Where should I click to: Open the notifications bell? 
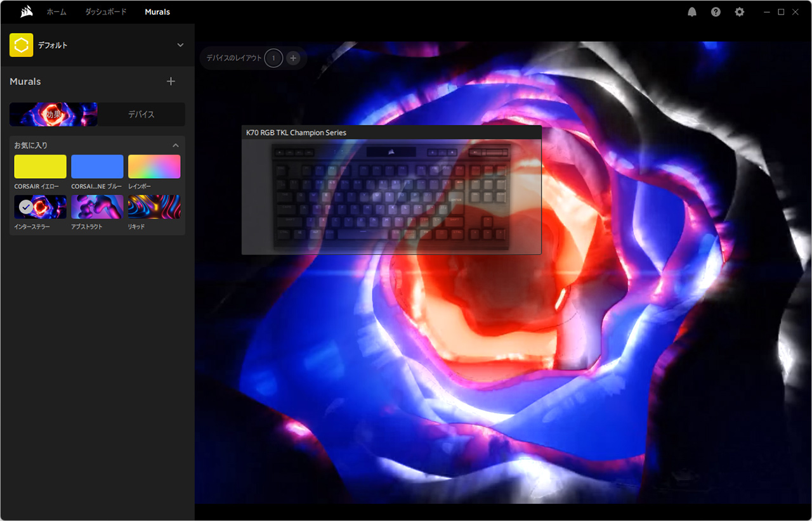692,11
